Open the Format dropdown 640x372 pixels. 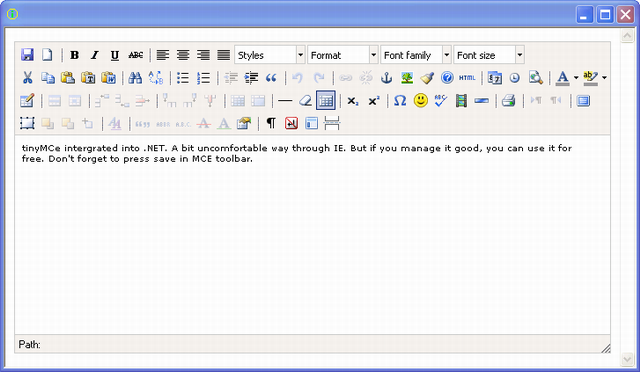click(343, 55)
